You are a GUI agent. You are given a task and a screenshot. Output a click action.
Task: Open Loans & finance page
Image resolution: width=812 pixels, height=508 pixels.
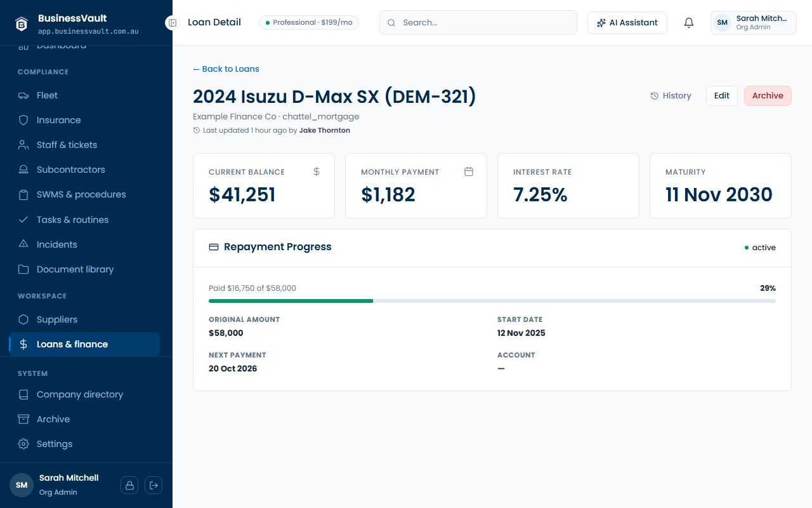click(x=84, y=344)
